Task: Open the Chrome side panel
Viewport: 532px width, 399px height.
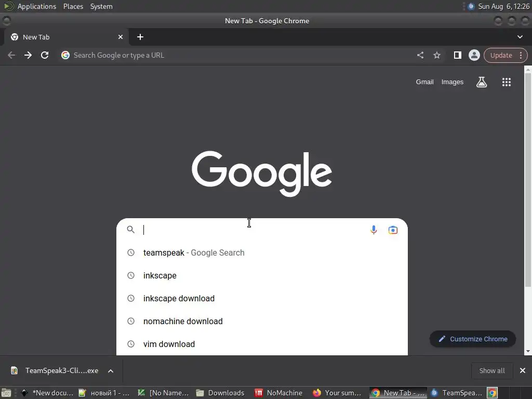Action: pos(457,55)
